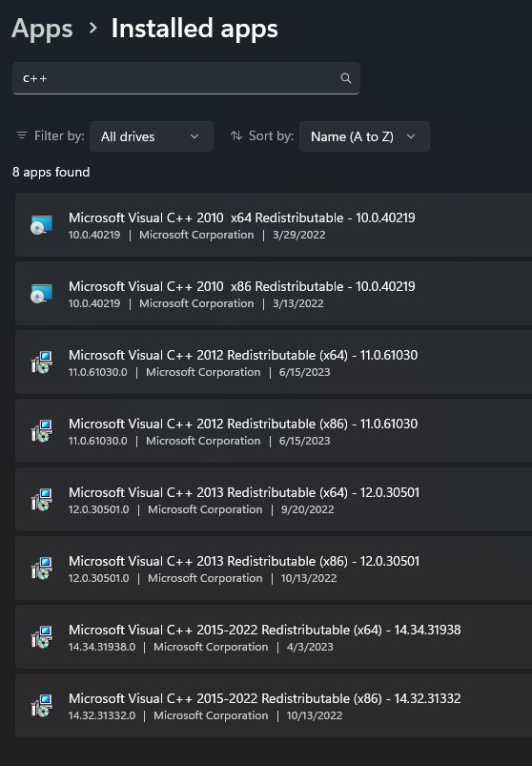The width and height of the screenshot is (532, 766).
Task: Click the icon of Visual C++ 2012 Redistributable (x86)
Action: coord(41,431)
